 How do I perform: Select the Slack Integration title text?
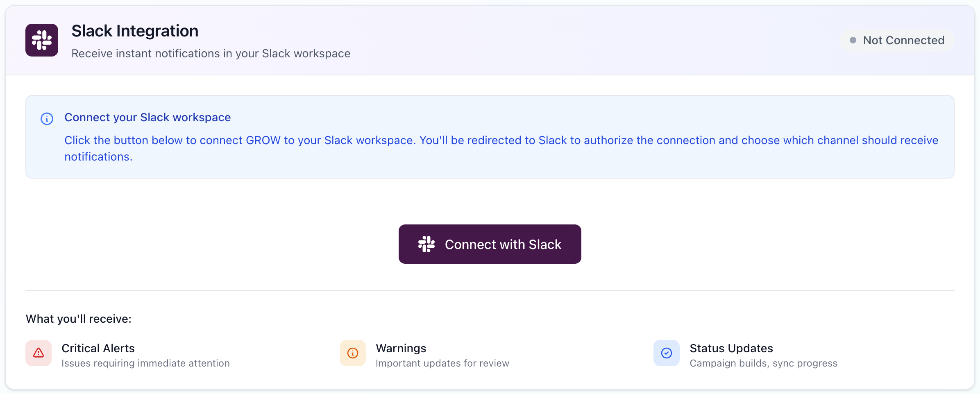point(134,30)
